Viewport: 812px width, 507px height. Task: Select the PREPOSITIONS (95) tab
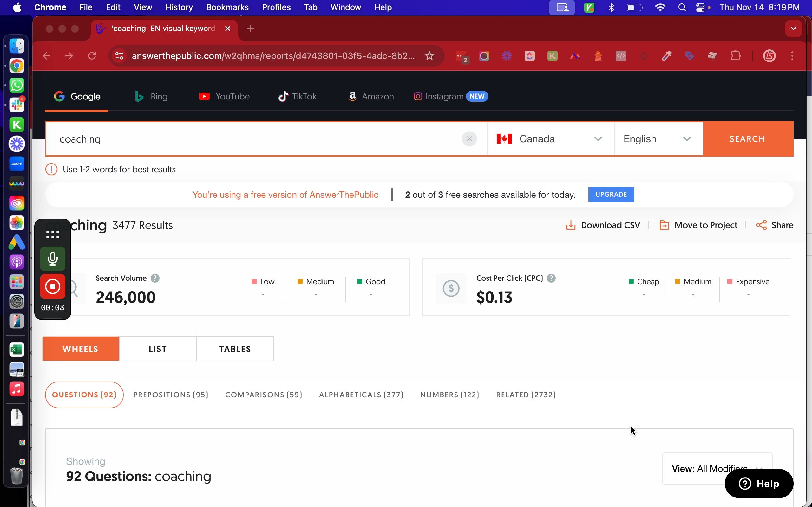tap(171, 395)
